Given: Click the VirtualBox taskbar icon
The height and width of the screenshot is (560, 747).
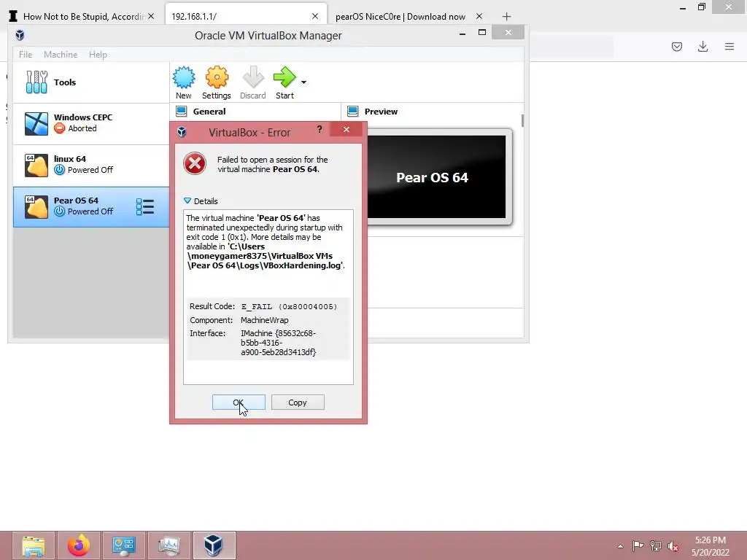Looking at the screenshot, I should [214, 545].
